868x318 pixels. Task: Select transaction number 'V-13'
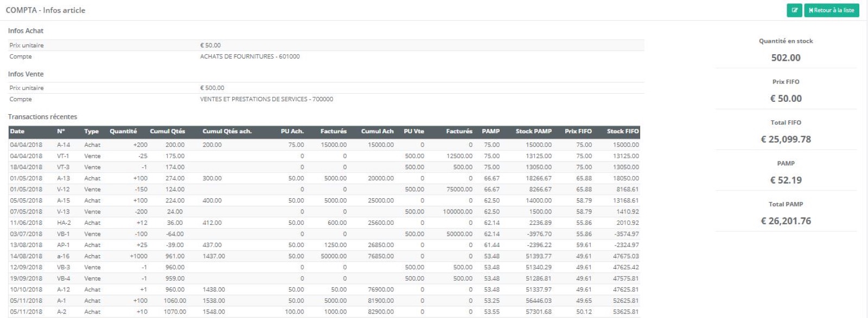[63, 212]
